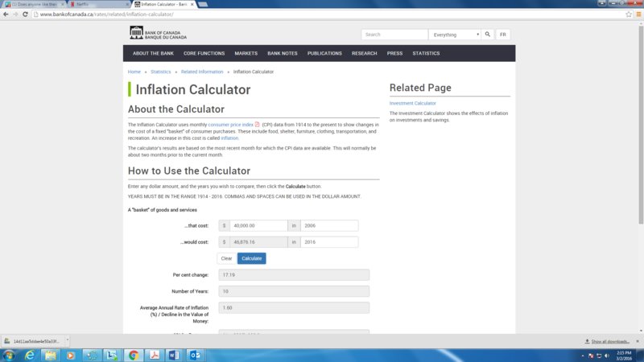This screenshot has height=362, width=644.
Task: Open the downloaded file options arrow
Action: [68, 340]
